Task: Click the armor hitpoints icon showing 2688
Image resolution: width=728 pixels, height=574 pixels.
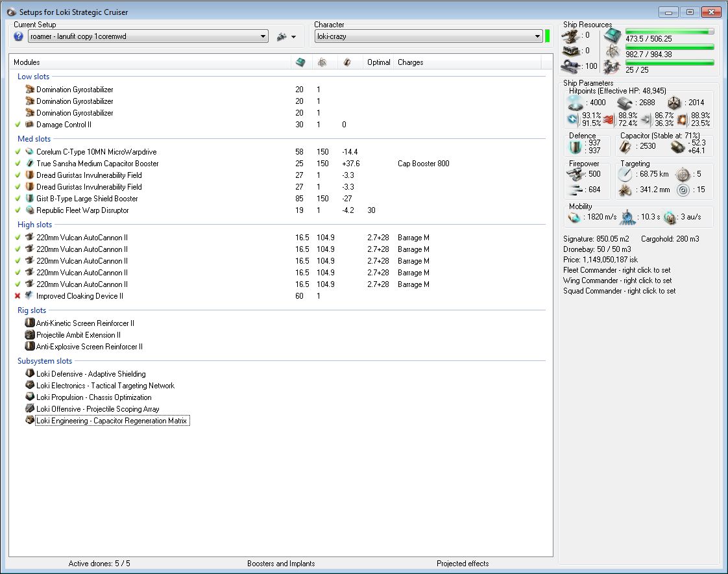Action: click(x=624, y=102)
